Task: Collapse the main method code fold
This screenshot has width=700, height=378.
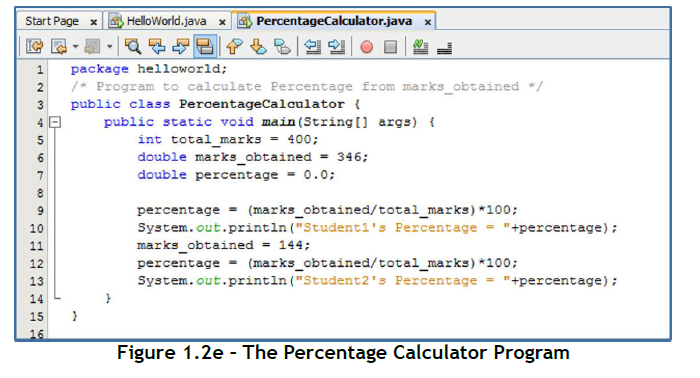Action: pos(55,122)
